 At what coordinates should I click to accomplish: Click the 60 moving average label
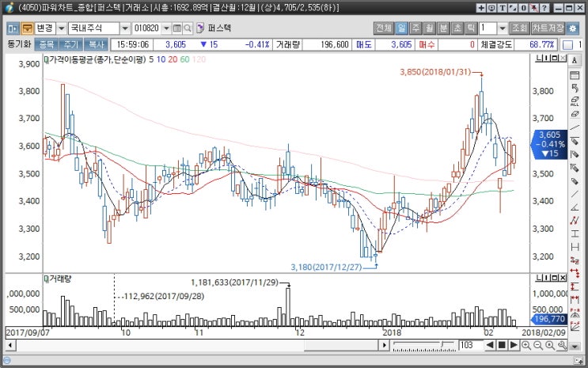pos(185,59)
